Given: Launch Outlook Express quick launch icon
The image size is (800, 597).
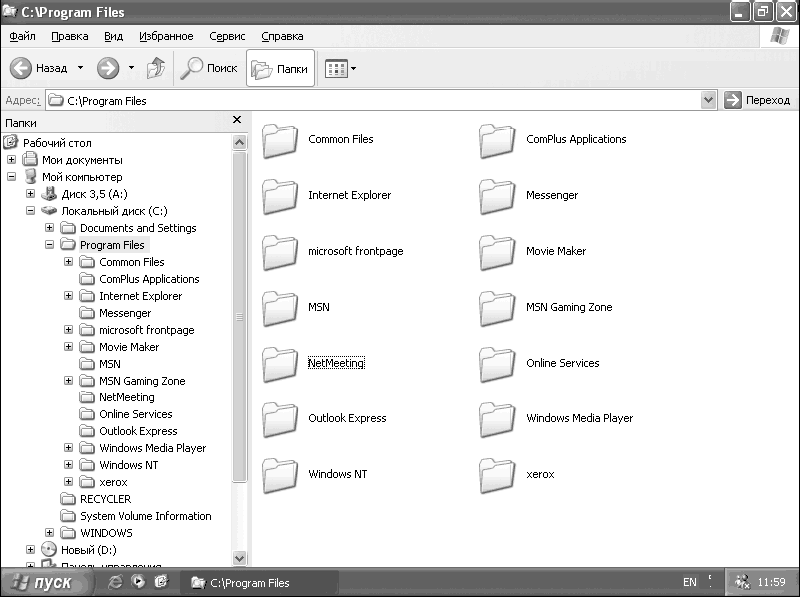Looking at the screenshot, I should tap(161, 582).
